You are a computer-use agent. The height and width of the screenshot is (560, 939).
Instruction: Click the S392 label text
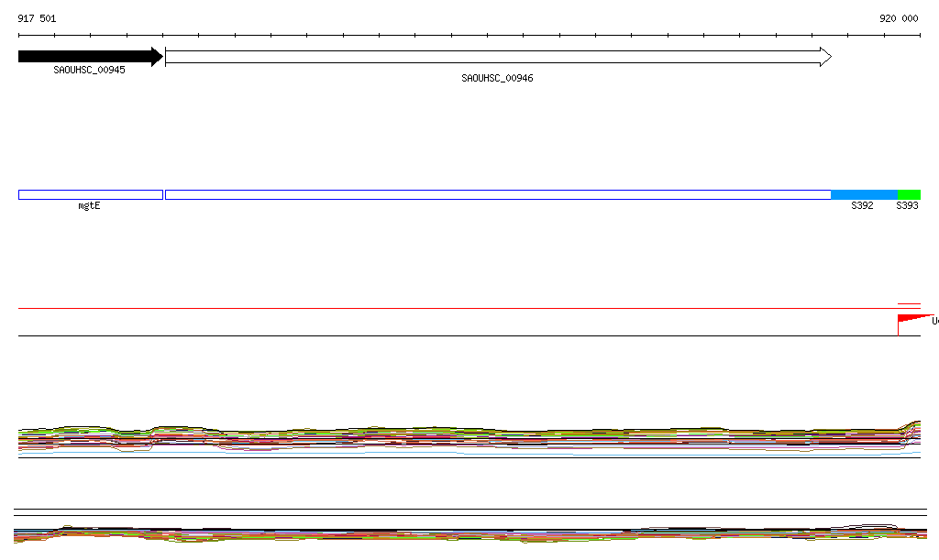(862, 206)
